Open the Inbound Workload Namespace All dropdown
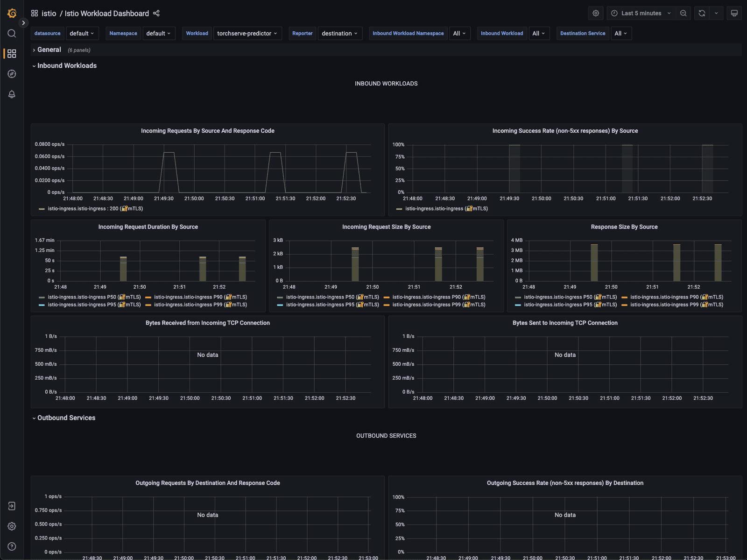747x560 pixels. (x=460, y=34)
